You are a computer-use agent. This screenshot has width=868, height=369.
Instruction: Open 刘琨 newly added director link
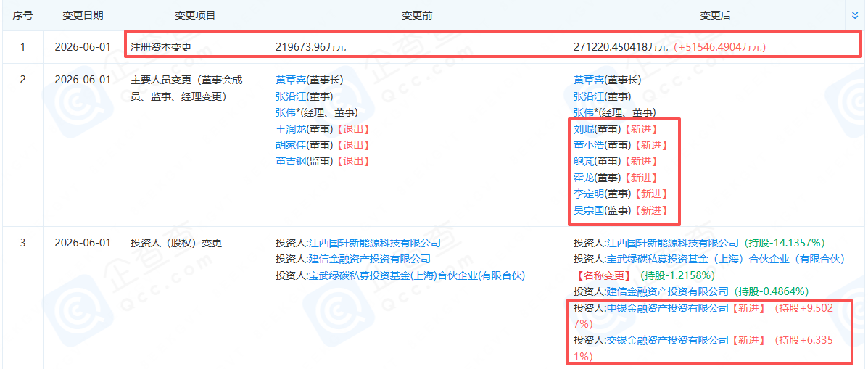coord(584,129)
